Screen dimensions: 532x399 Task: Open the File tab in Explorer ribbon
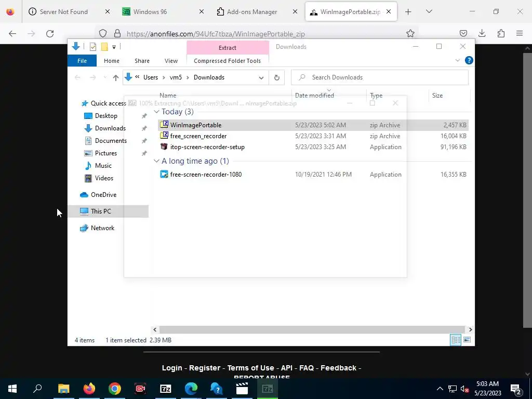point(82,61)
